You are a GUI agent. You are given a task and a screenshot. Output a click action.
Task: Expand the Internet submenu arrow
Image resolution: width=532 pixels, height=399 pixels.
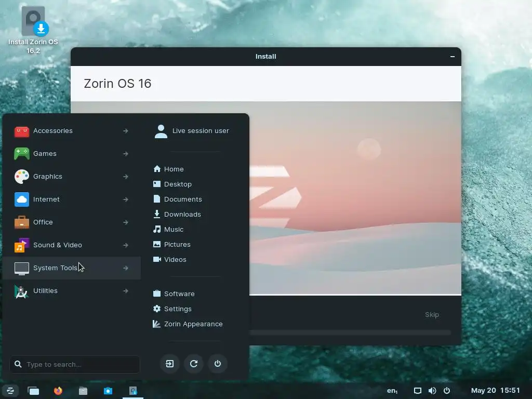[x=126, y=199]
